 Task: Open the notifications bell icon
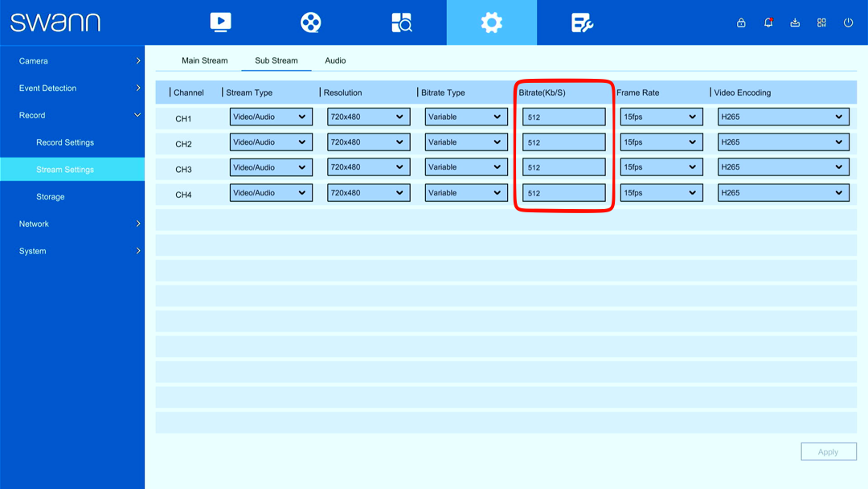(x=768, y=23)
